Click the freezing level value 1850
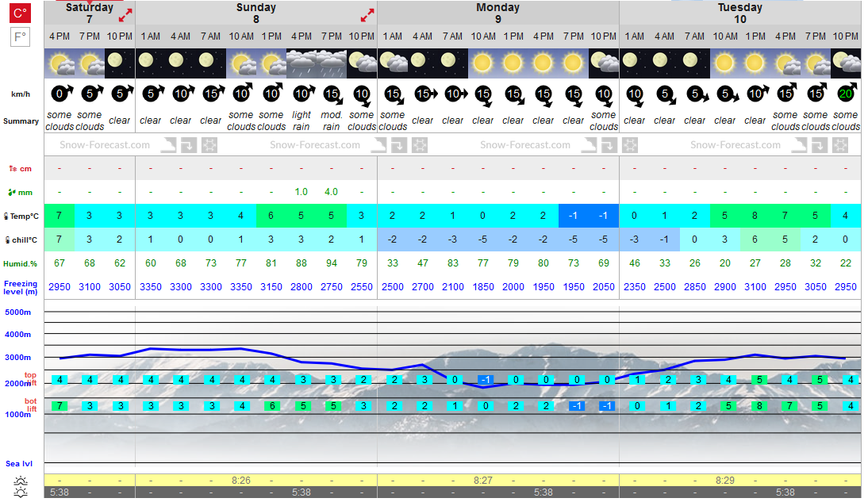The height and width of the screenshot is (502, 868). click(x=483, y=287)
